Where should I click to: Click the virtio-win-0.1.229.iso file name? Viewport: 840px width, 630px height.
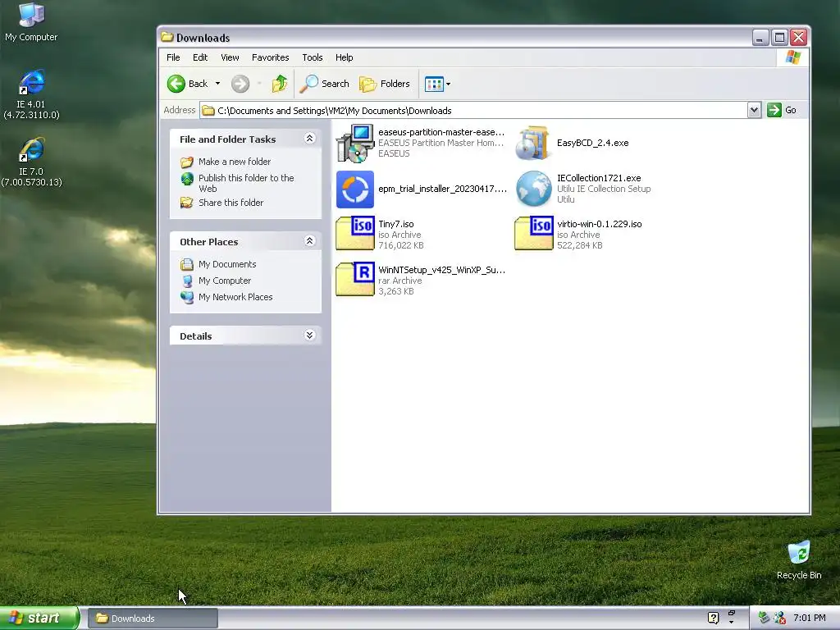coord(600,224)
